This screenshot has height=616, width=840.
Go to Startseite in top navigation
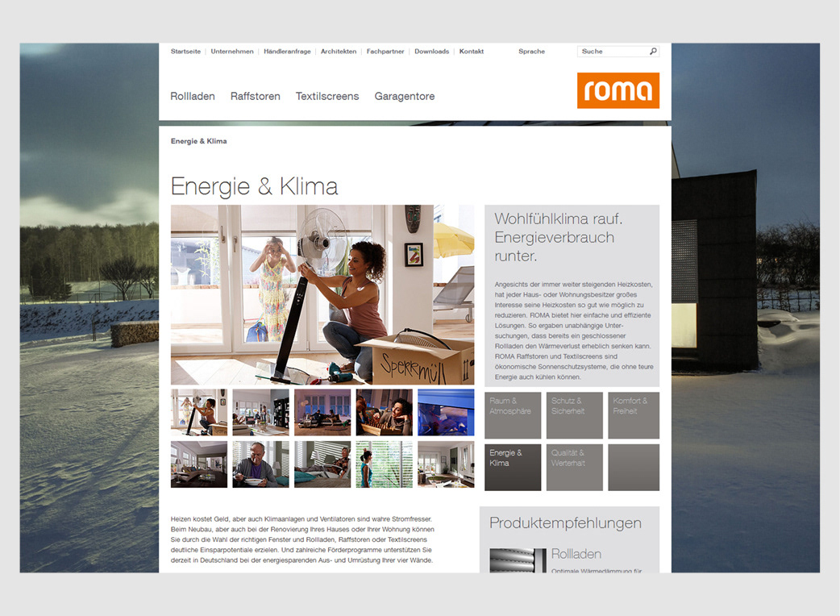point(185,52)
